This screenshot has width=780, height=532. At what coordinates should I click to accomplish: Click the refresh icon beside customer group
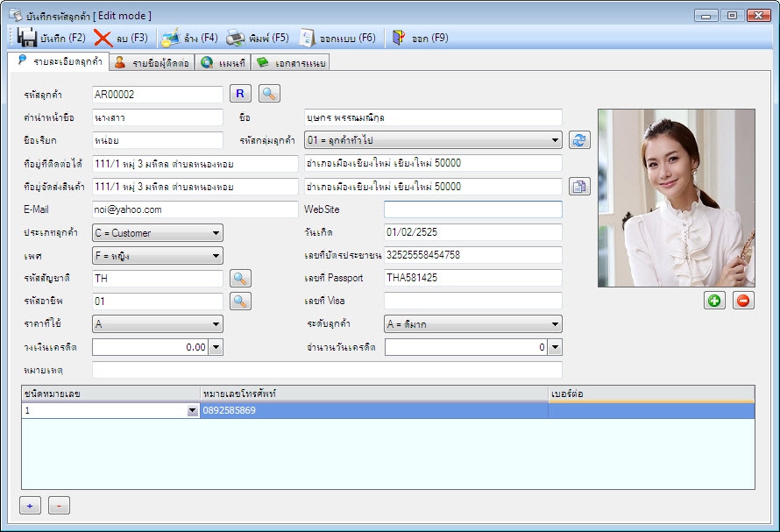[x=578, y=140]
